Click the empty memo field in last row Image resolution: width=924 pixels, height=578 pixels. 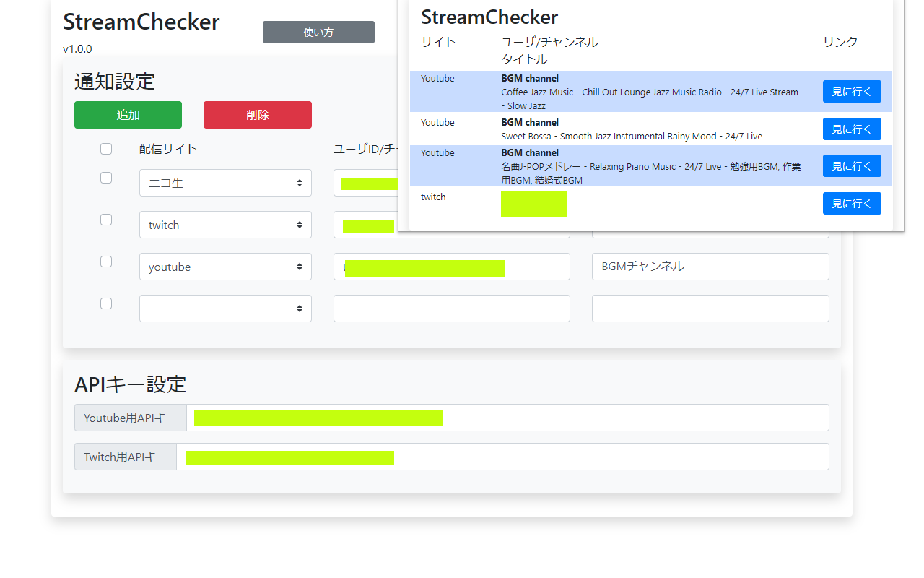710,309
